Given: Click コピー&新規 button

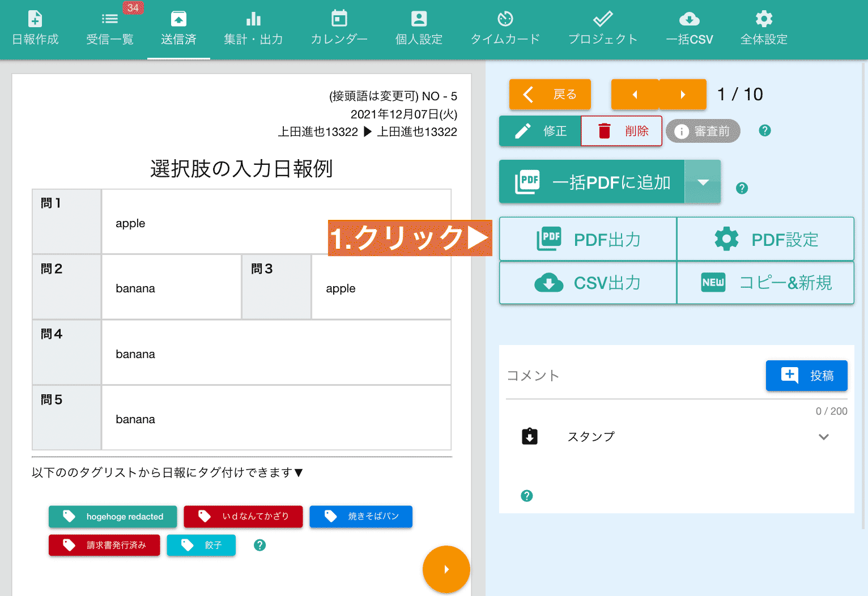Looking at the screenshot, I should (x=765, y=283).
